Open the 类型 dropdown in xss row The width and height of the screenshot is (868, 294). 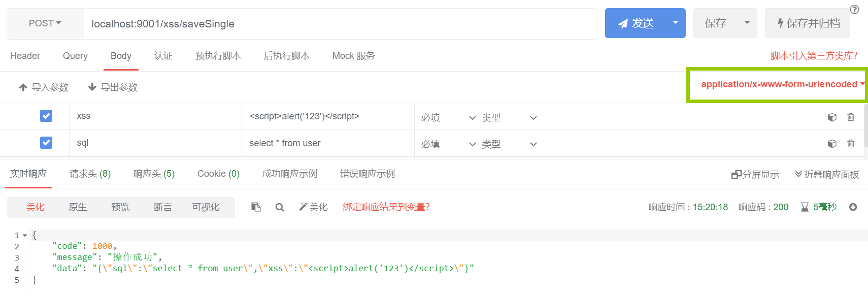point(509,118)
